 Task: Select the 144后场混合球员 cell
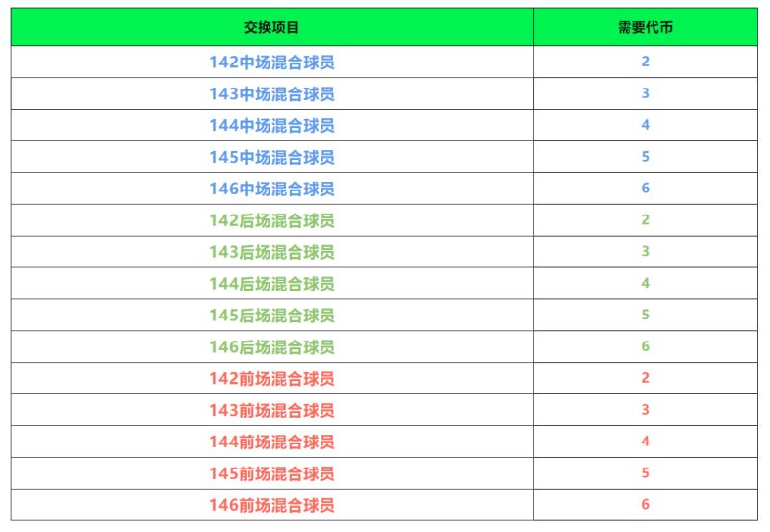272,283
